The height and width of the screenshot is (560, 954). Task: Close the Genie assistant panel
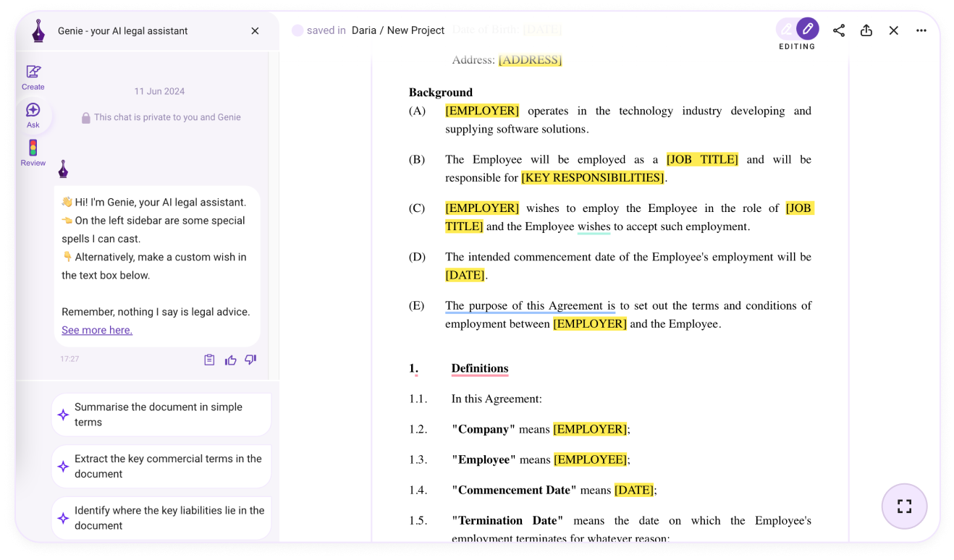[255, 31]
